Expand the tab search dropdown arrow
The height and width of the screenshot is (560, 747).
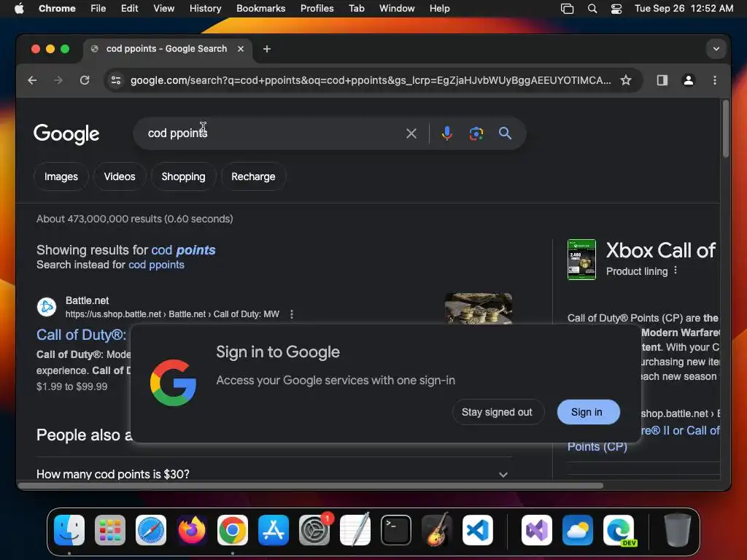tap(716, 49)
